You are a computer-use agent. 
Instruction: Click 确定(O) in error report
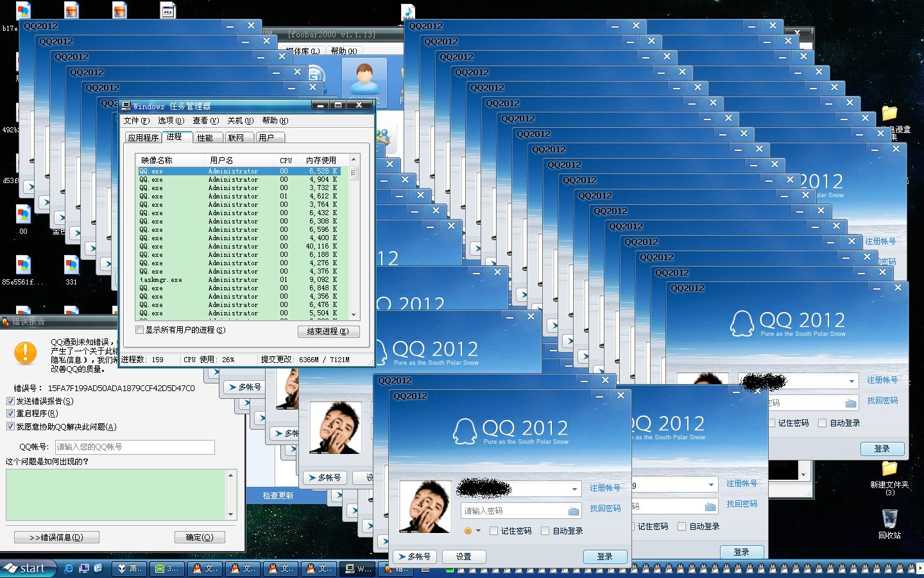click(200, 537)
